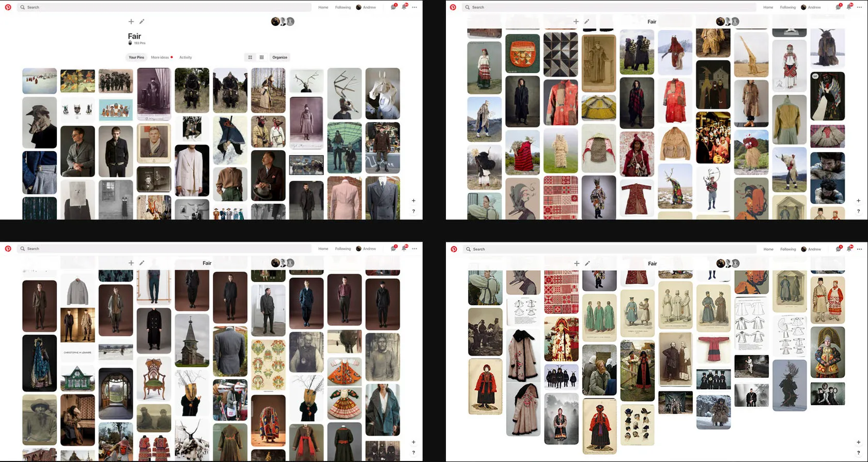868x462 pixels.
Task: Click the Pinterest logo in bottom-left window
Action: coord(8,249)
